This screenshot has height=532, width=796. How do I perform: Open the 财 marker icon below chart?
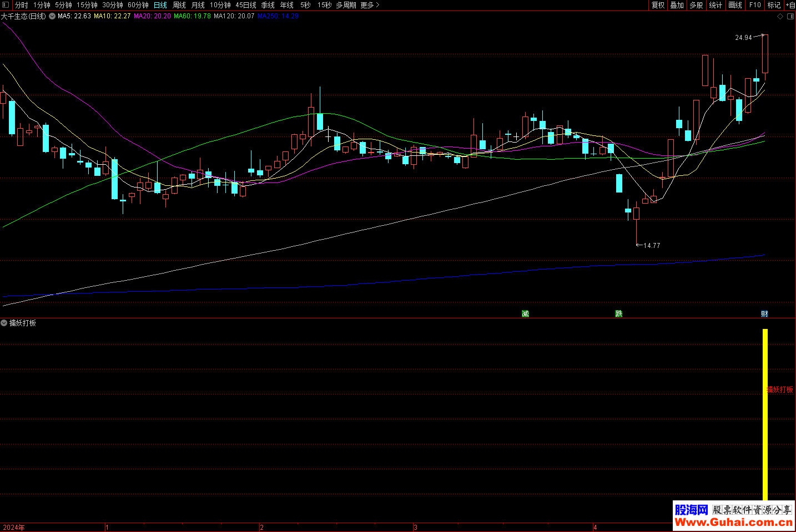click(x=764, y=314)
